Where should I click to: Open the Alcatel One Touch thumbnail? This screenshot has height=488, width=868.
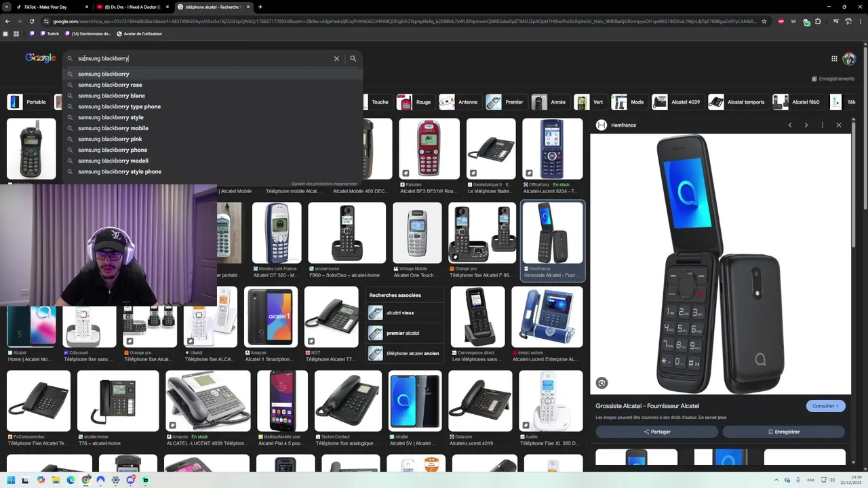click(418, 232)
